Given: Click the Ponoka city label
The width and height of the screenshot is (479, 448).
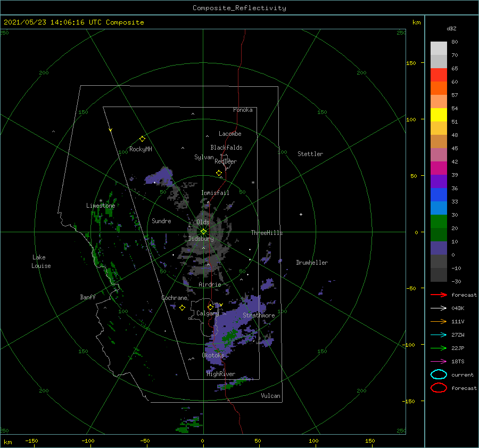Looking at the screenshot, I should pyautogui.click(x=243, y=110).
